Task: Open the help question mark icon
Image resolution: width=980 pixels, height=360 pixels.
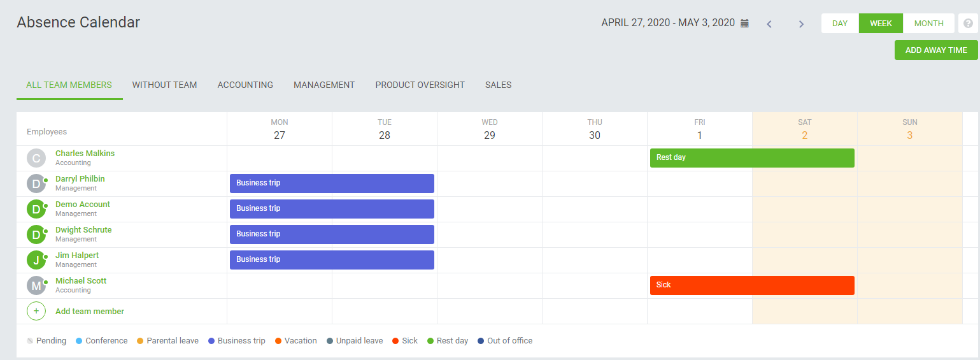Action: click(968, 24)
